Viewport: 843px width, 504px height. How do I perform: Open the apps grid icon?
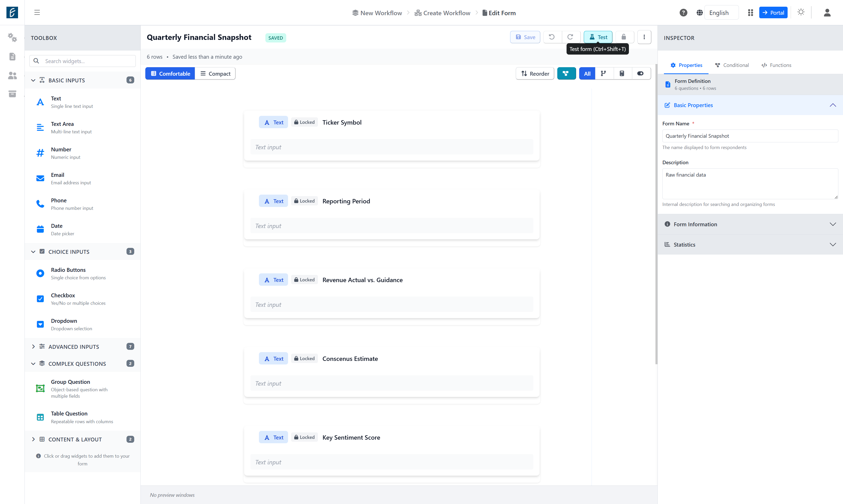(x=750, y=13)
